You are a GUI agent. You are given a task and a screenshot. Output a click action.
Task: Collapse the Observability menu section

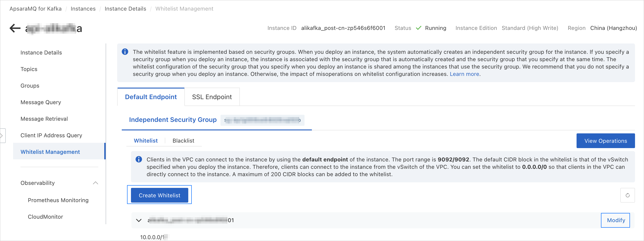click(95, 183)
